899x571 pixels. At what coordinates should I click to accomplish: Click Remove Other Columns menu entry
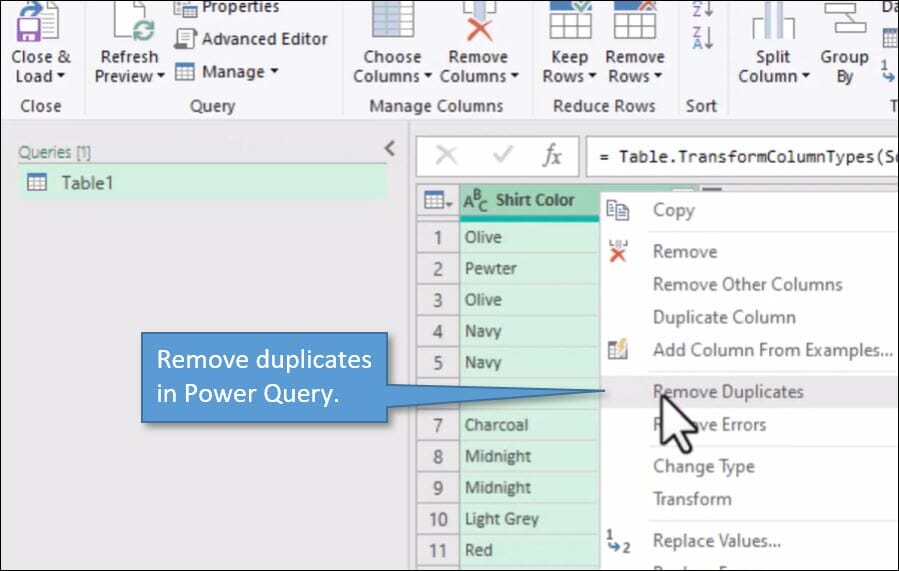[747, 285]
